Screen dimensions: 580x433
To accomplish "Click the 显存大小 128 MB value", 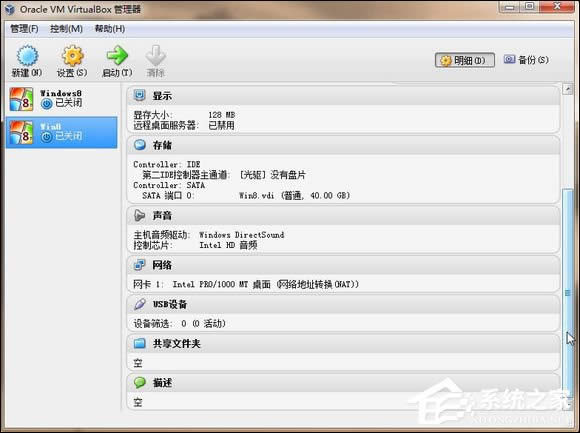I will [222, 115].
